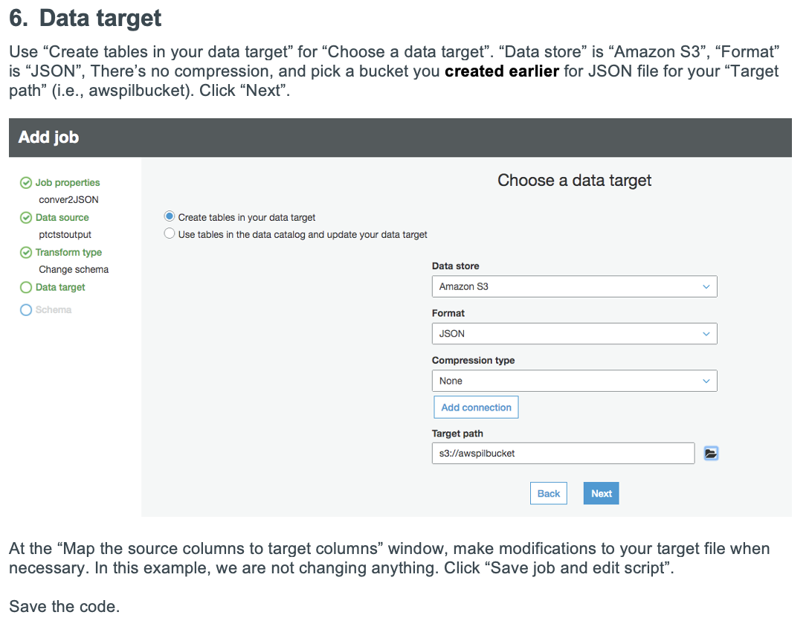Viewport: 812px width, 644px height.
Task: Click the Data target step circle icon
Action: tap(26, 288)
